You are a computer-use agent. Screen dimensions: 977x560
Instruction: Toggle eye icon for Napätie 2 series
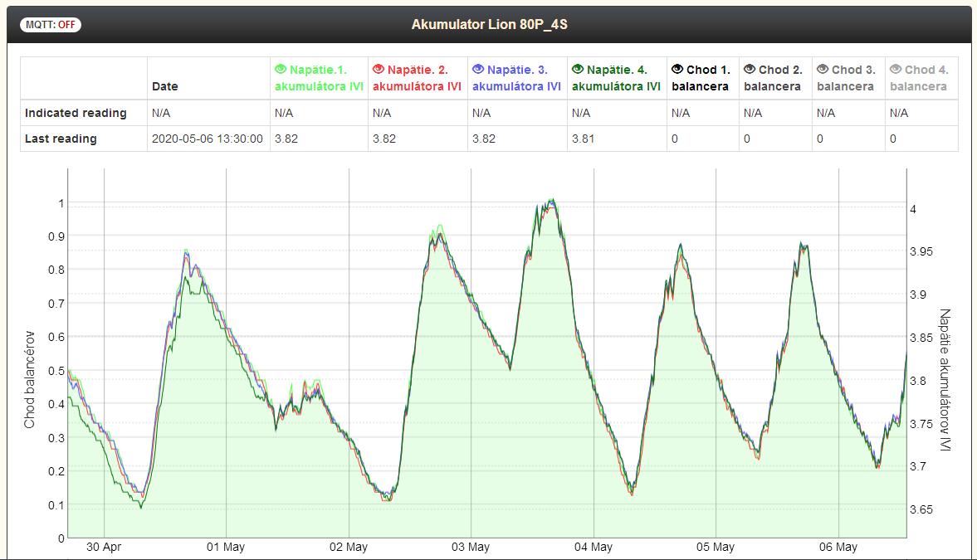click(379, 70)
